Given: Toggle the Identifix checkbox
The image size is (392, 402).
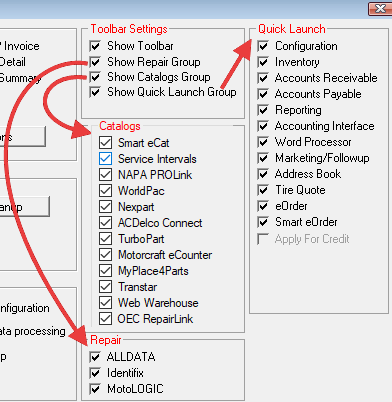Looking at the screenshot, I should coord(95,373).
